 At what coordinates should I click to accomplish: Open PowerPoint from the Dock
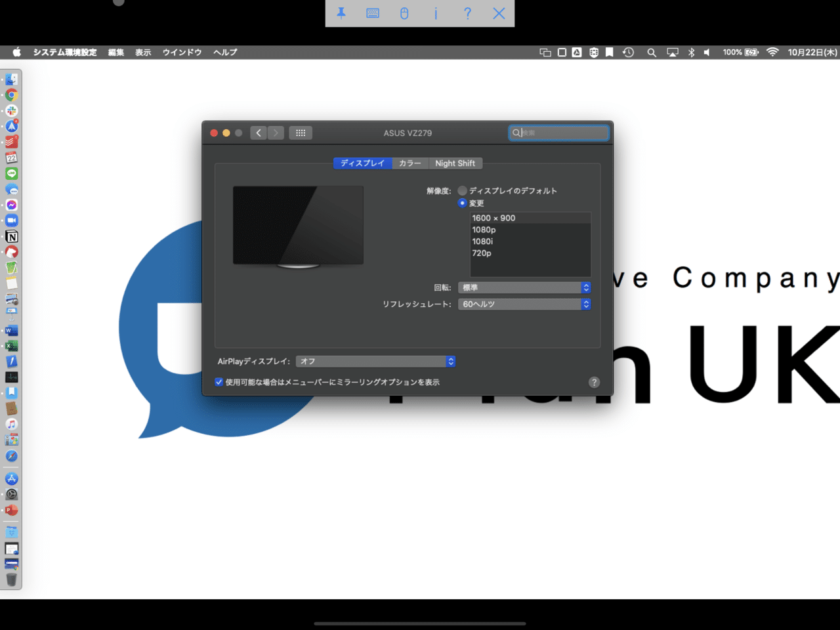click(11, 511)
